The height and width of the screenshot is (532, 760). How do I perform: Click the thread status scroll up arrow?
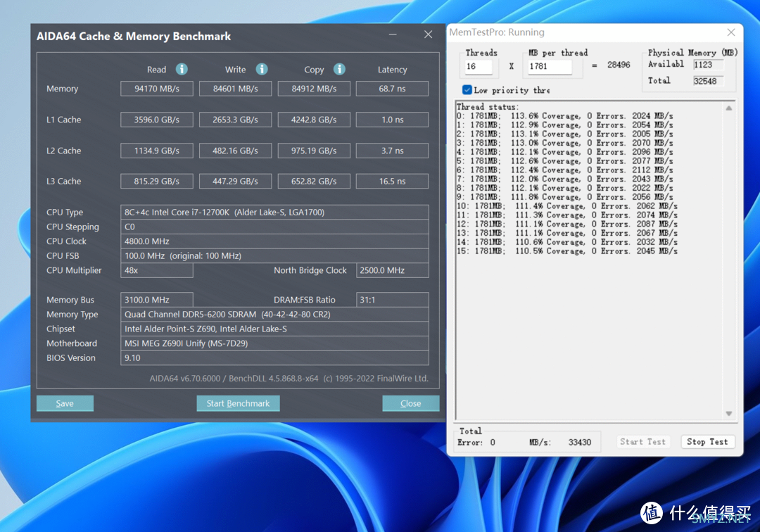729,108
